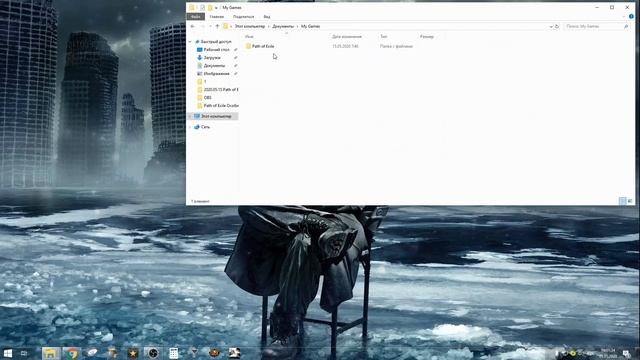This screenshot has height=360, width=640.
Task: Click the search magnifier icon
Action: point(626,26)
